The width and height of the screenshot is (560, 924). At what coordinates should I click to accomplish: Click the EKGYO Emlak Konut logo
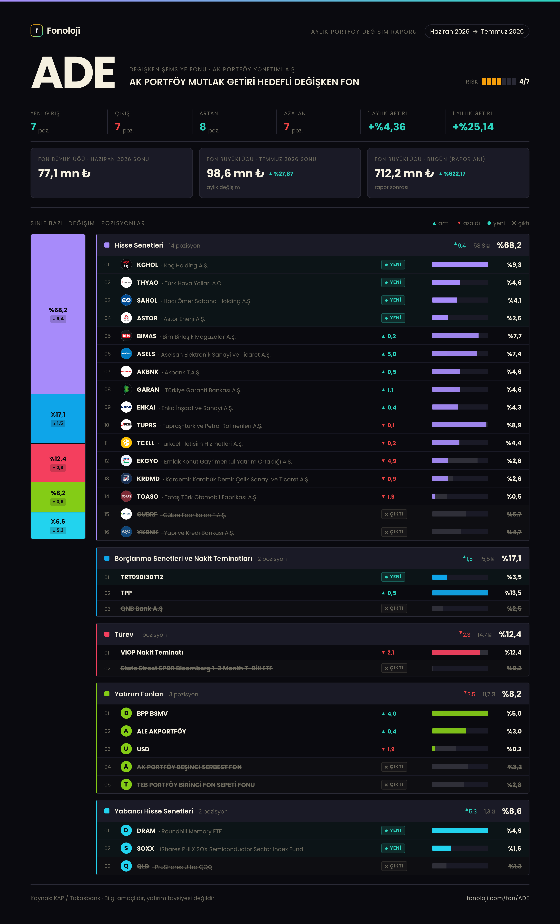pyautogui.click(x=126, y=460)
